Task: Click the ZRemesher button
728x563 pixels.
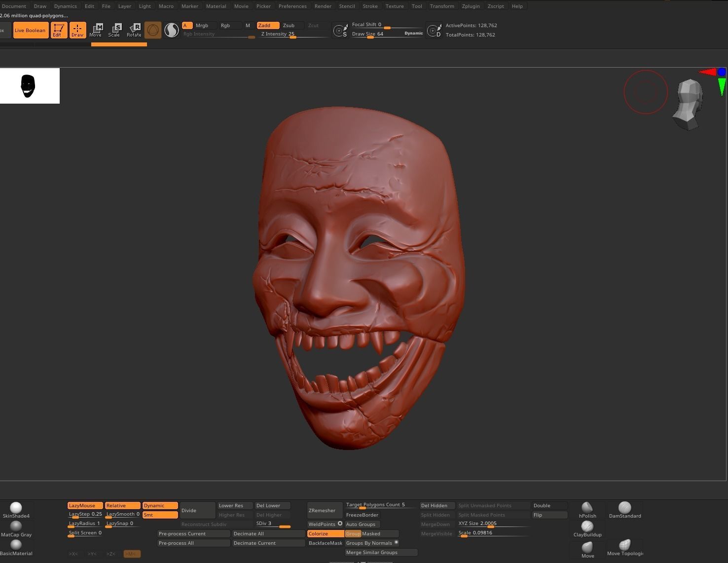Action: 325,510
